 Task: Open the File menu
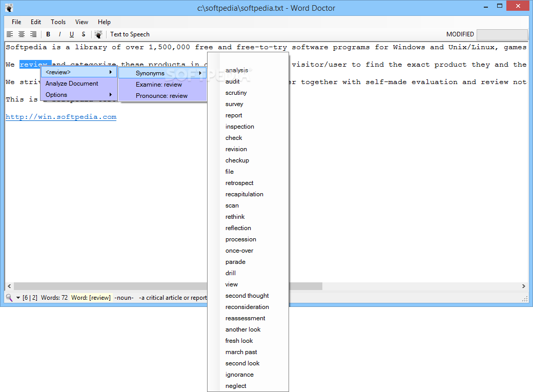tap(16, 22)
